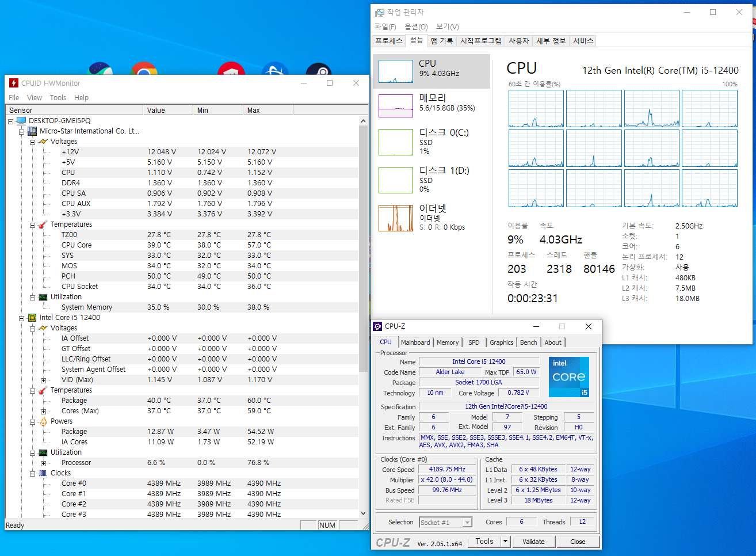Collapse the Clocks node

tap(33, 474)
